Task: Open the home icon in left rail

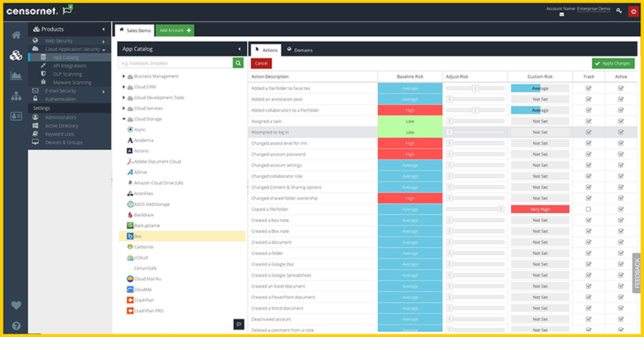Action: (16, 35)
